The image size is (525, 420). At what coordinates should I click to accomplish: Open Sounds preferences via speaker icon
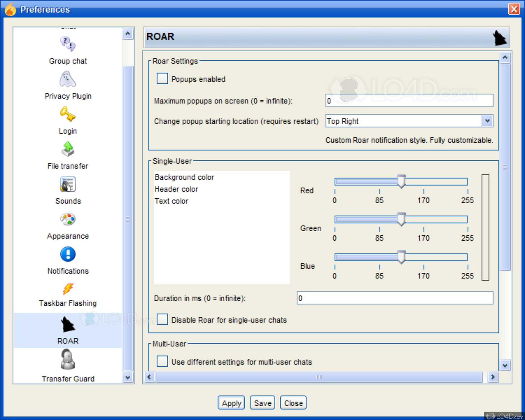click(x=67, y=184)
